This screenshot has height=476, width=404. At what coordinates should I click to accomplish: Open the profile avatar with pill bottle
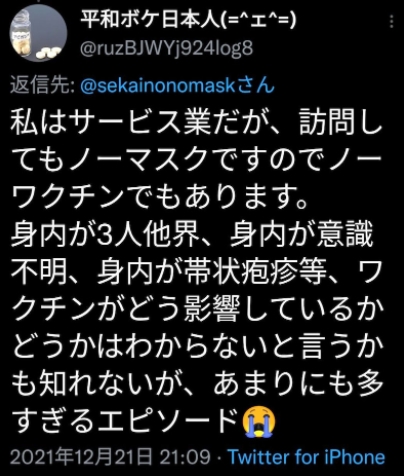click(x=39, y=33)
